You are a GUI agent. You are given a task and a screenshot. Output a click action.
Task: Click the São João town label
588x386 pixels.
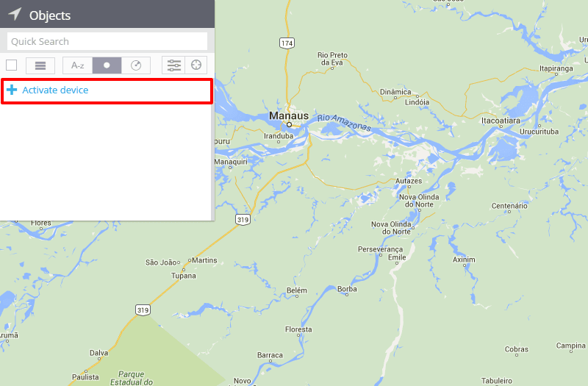pyautogui.click(x=160, y=262)
